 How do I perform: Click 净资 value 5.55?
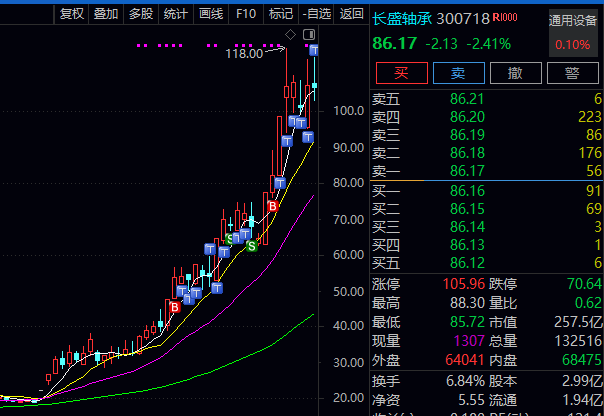pyautogui.click(x=471, y=400)
